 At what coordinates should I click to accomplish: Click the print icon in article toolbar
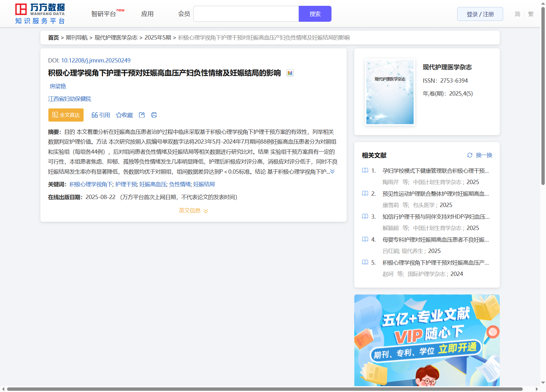pos(154,115)
